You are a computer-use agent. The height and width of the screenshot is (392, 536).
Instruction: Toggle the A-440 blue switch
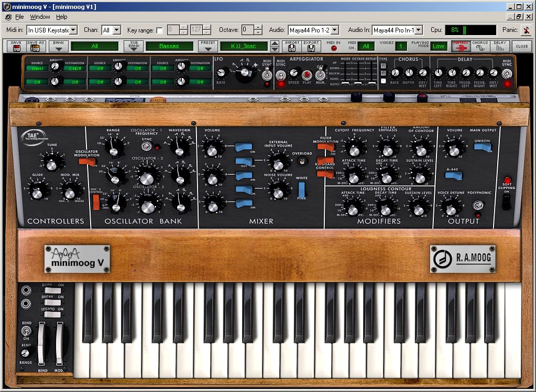tap(454, 175)
